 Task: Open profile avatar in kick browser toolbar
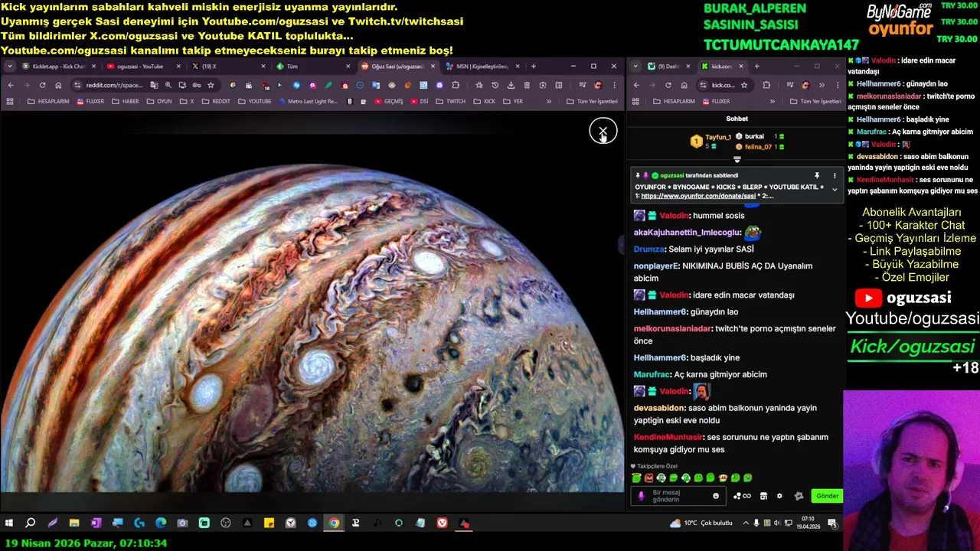click(x=806, y=85)
